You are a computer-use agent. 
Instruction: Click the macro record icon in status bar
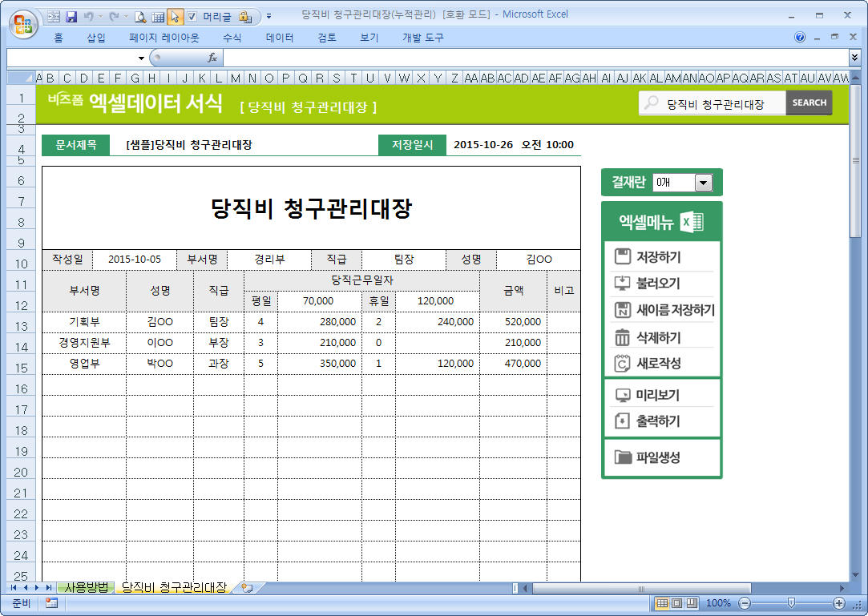coord(52,603)
